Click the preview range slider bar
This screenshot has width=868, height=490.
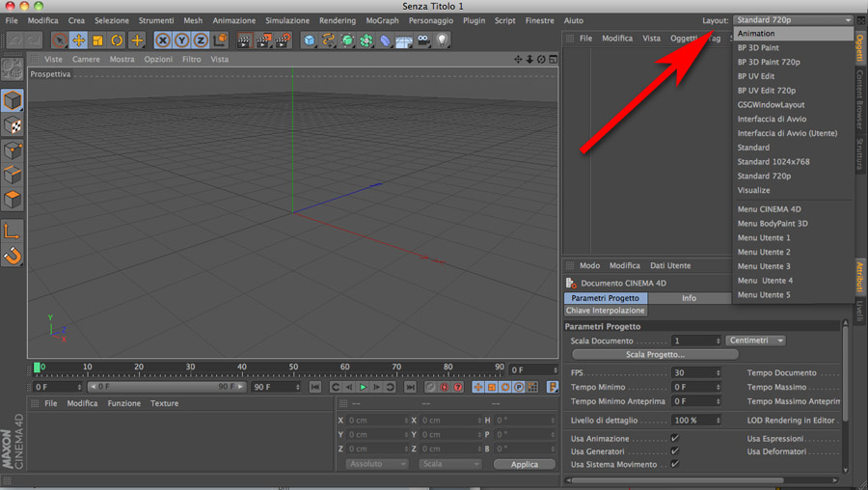(166, 387)
